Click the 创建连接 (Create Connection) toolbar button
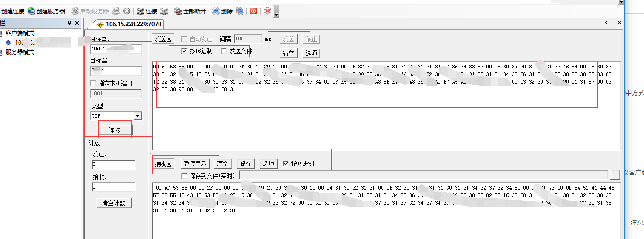This screenshot has width=644, height=239. pos(13,11)
